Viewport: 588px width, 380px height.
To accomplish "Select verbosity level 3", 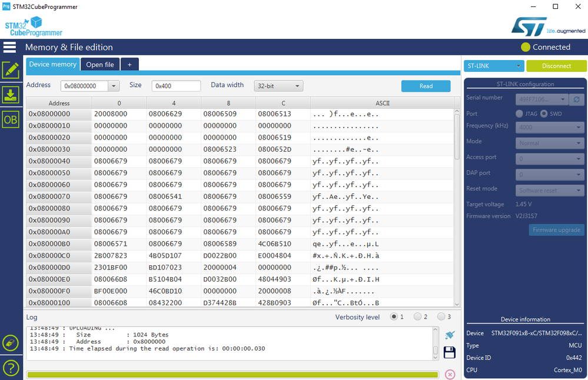I will (x=441, y=316).
